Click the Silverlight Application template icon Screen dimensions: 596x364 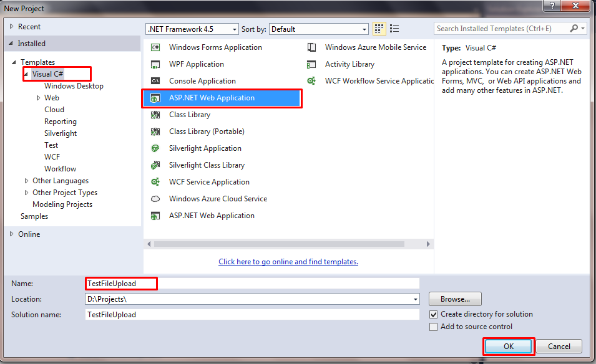pyautogui.click(x=155, y=148)
